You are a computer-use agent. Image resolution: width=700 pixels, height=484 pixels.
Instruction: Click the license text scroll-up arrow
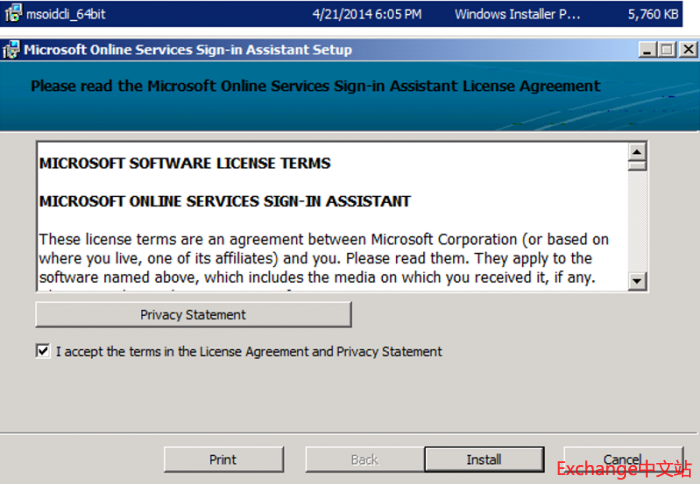click(636, 152)
